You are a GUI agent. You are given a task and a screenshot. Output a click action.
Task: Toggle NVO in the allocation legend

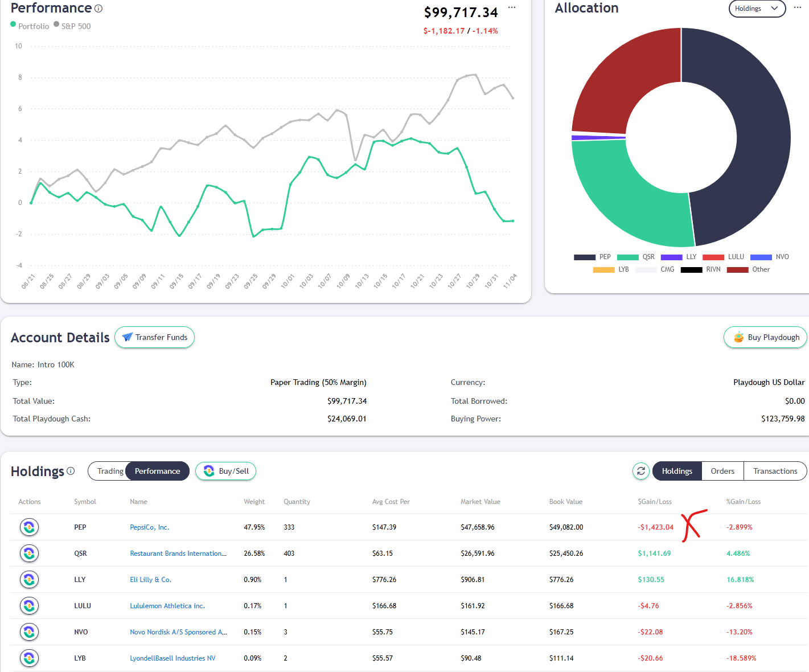[770, 257]
